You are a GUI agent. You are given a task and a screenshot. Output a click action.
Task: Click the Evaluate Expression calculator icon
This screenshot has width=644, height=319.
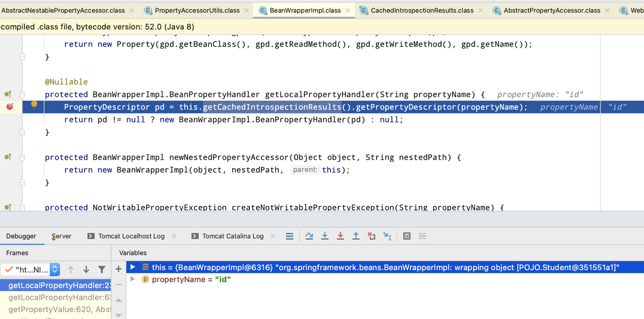[x=407, y=236]
